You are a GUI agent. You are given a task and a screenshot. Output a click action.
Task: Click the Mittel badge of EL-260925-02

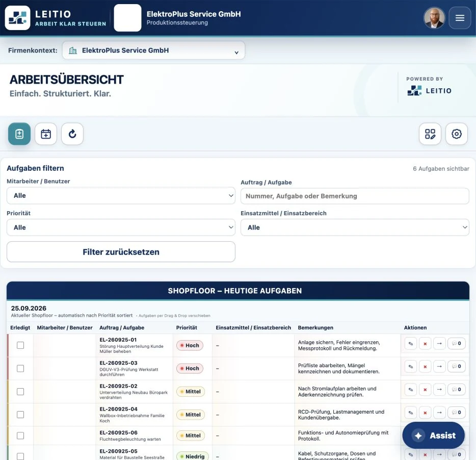[190, 391]
